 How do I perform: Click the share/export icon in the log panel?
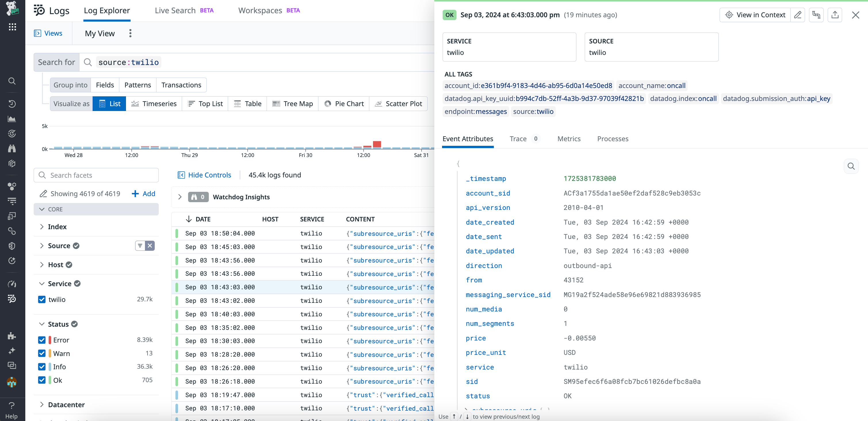[835, 15]
